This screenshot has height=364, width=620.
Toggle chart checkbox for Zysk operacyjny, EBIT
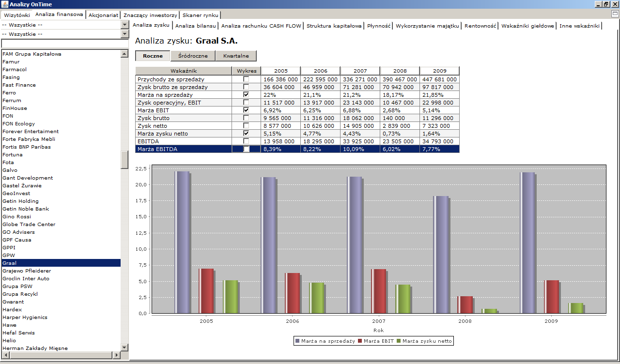(x=246, y=102)
